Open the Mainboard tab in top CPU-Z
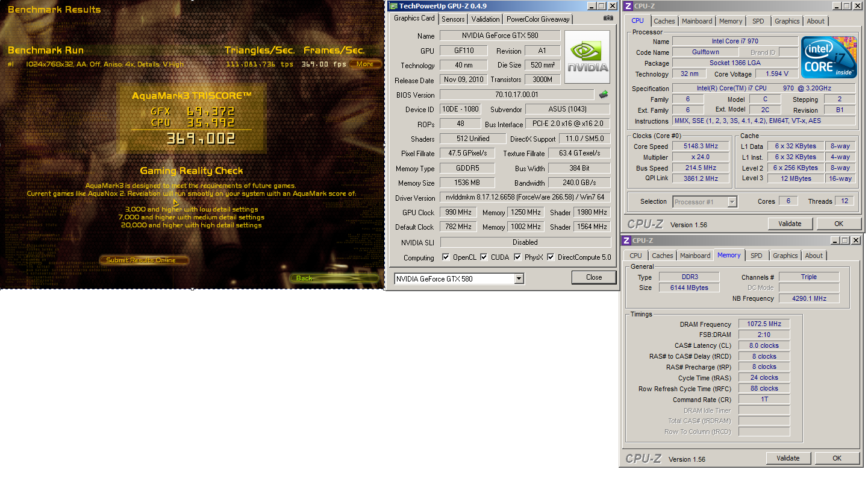The height and width of the screenshot is (478, 868). (697, 21)
